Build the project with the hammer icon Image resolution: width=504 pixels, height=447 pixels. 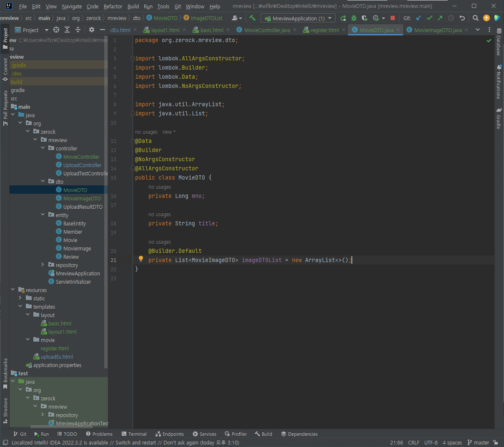[x=252, y=18]
